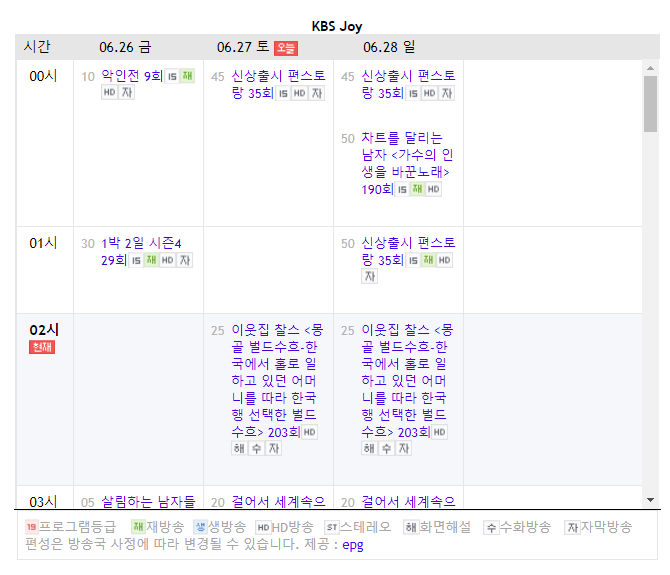Image resolution: width=670 pixels, height=575 pixels.
Task: Click 재 rerun icon on 차트를 달리는 남자 190회
Action: point(417,189)
